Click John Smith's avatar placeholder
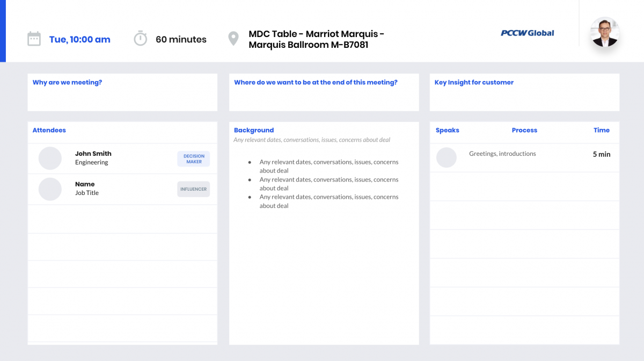 coord(50,158)
